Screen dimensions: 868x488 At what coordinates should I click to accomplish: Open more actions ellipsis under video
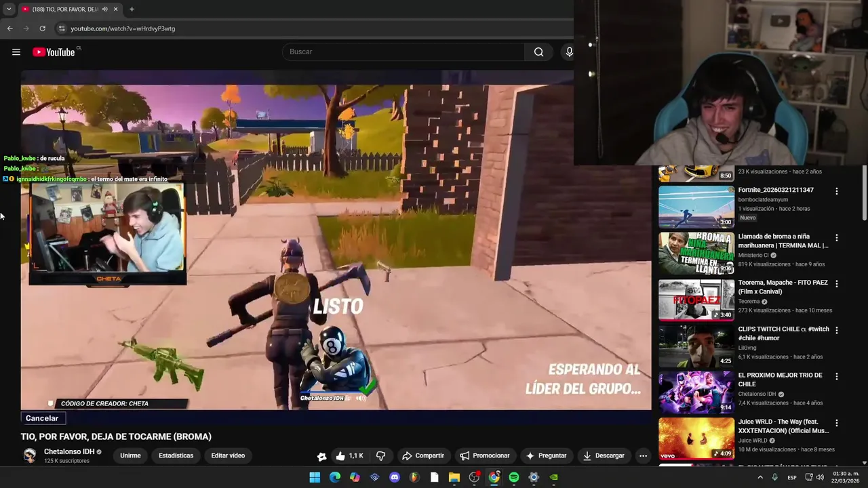(x=643, y=456)
